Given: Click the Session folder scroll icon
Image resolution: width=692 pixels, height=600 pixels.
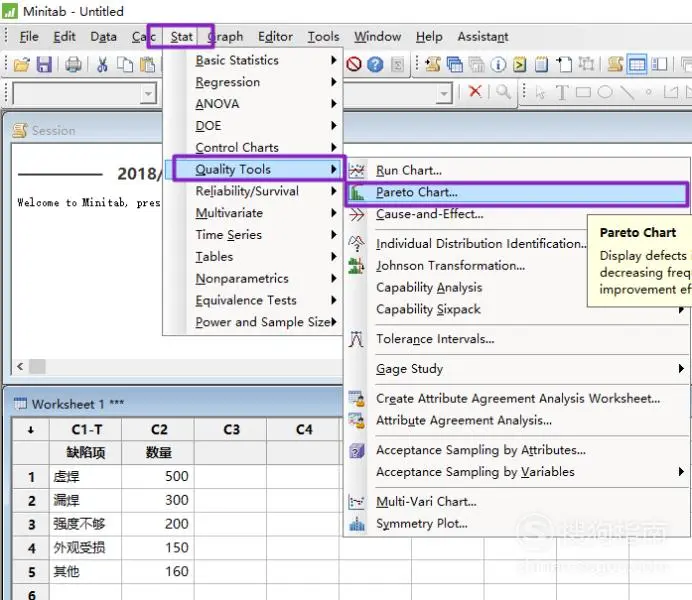Looking at the screenshot, I should (x=433, y=64).
